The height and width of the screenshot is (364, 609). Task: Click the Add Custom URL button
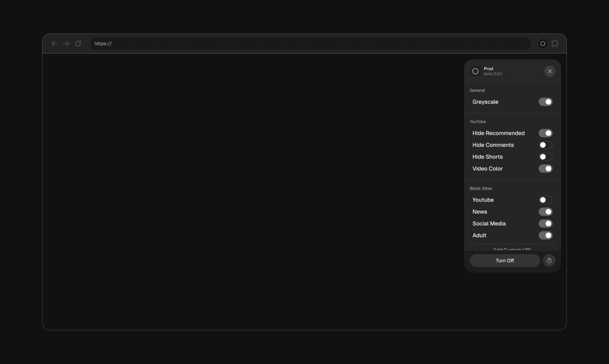pyautogui.click(x=512, y=249)
